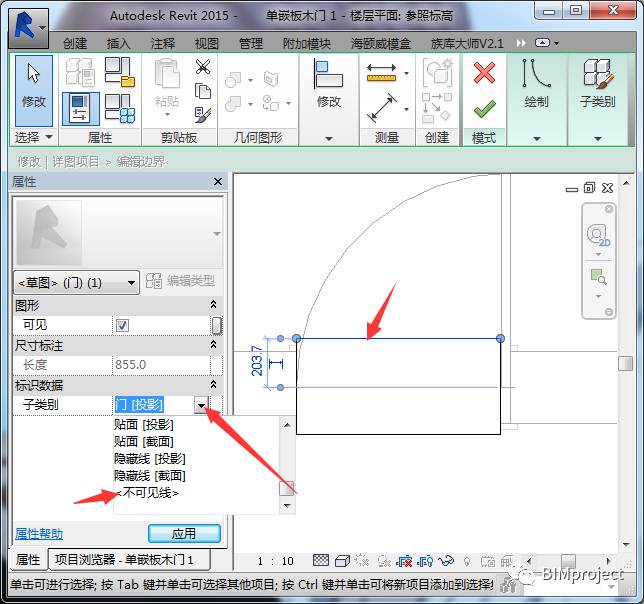Choose 贴面 [投影] from the list
The width and height of the screenshot is (644, 604).
coord(144,425)
